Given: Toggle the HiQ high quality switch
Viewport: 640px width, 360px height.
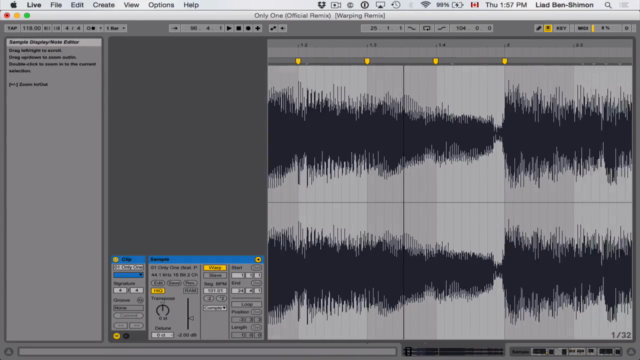Looking at the screenshot, I should click(x=158, y=291).
